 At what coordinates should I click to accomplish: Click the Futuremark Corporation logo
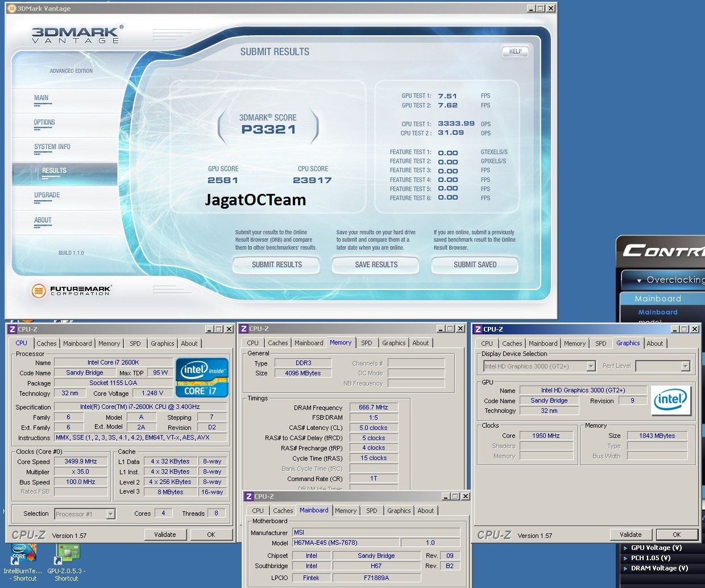(72, 291)
